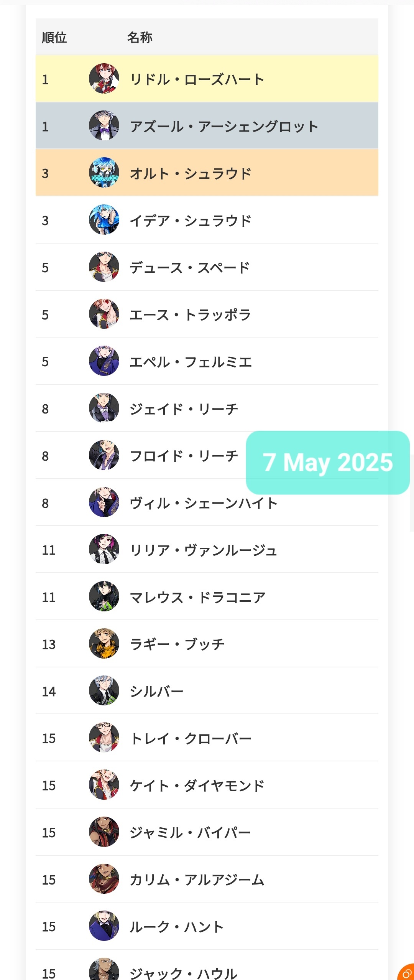Viewport: 414px width, 980px height.
Task: Tap the 7 May 2025 date badge
Action: coord(328,463)
